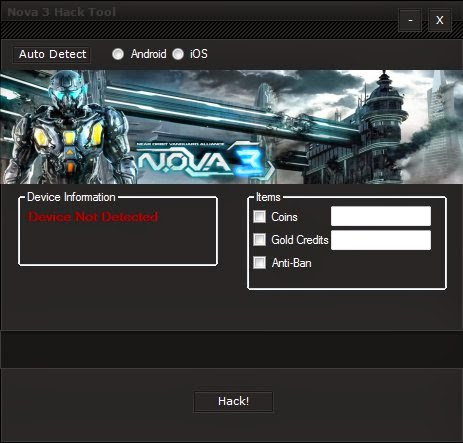Screen dimensions: 463x443
Task: Toggle the Anti-Ban checkbox
Action: pyautogui.click(x=259, y=262)
